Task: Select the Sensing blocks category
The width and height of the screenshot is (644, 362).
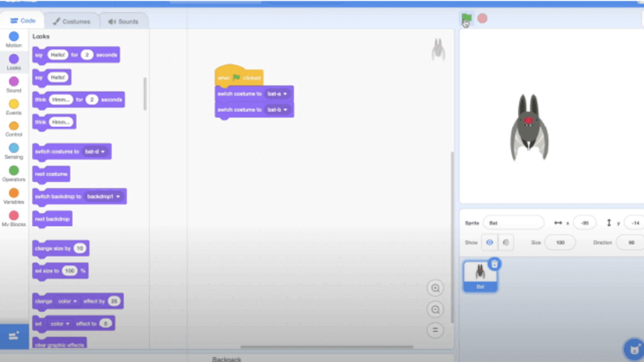Action: 14,148
